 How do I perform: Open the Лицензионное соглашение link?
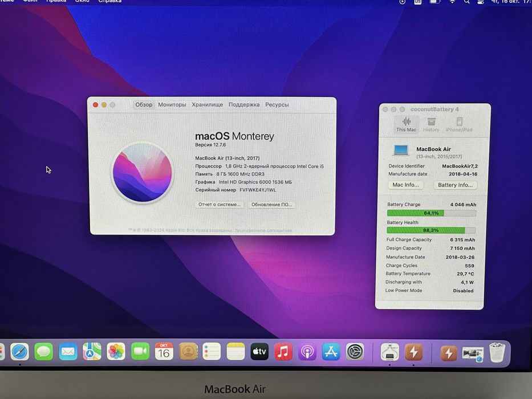(263, 230)
